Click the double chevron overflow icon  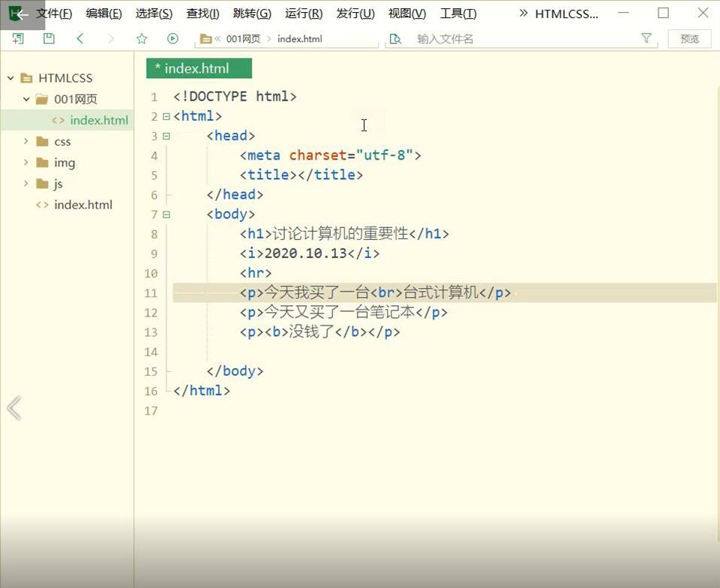523,13
